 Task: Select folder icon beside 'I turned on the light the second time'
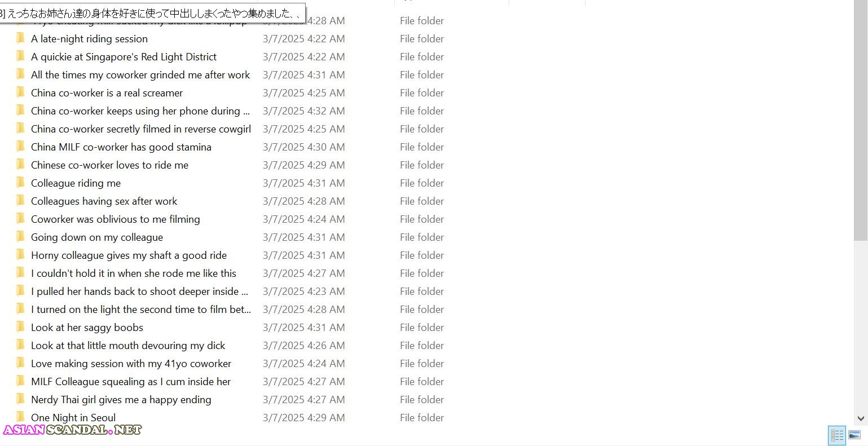point(20,309)
